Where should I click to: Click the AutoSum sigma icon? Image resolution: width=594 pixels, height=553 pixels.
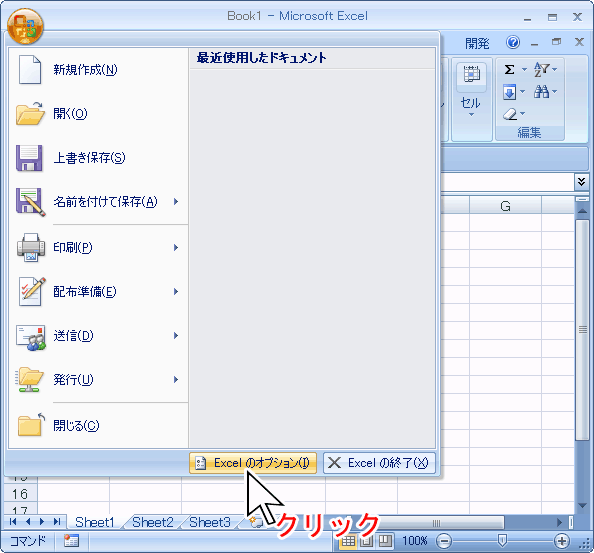pyautogui.click(x=510, y=70)
